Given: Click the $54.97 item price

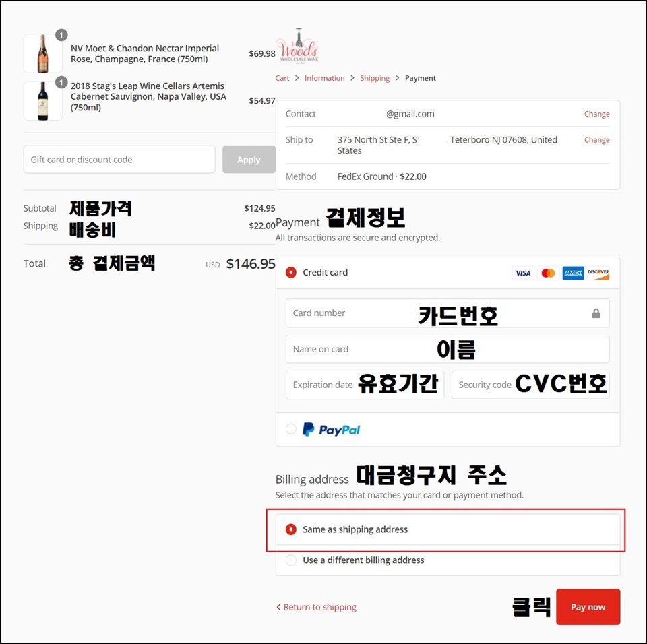Looking at the screenshot, I should pos(262,100).
